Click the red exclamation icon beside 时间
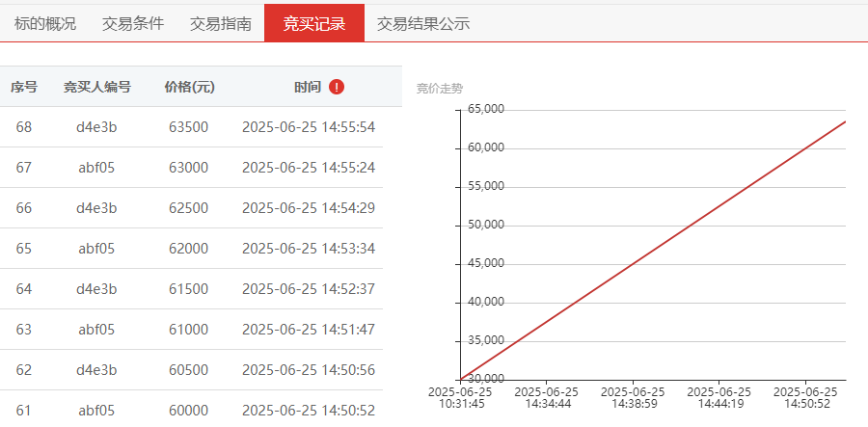The width and height of the screenshot is (868, 427). [336, 87]
